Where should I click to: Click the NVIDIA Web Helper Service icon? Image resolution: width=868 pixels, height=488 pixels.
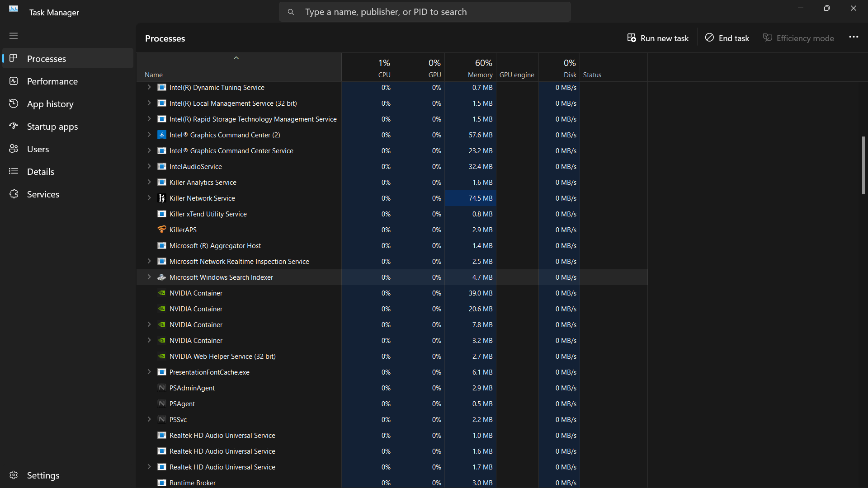[161, 357]
